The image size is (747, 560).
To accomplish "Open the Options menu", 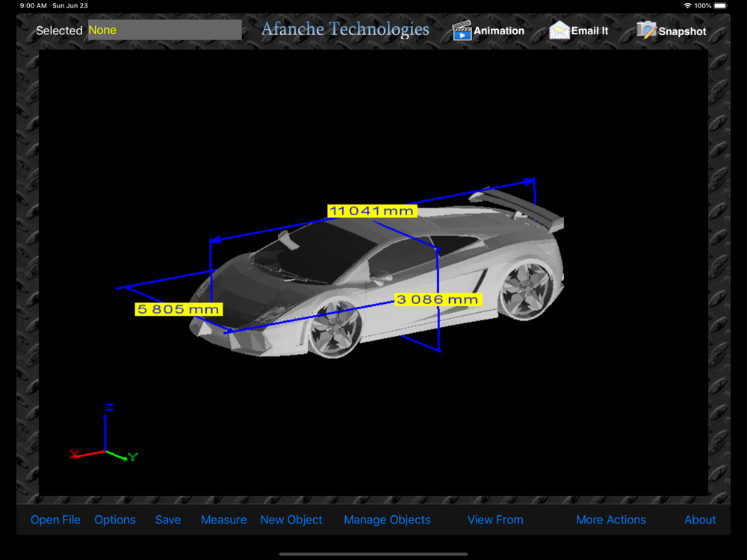I will pos(115,520).
